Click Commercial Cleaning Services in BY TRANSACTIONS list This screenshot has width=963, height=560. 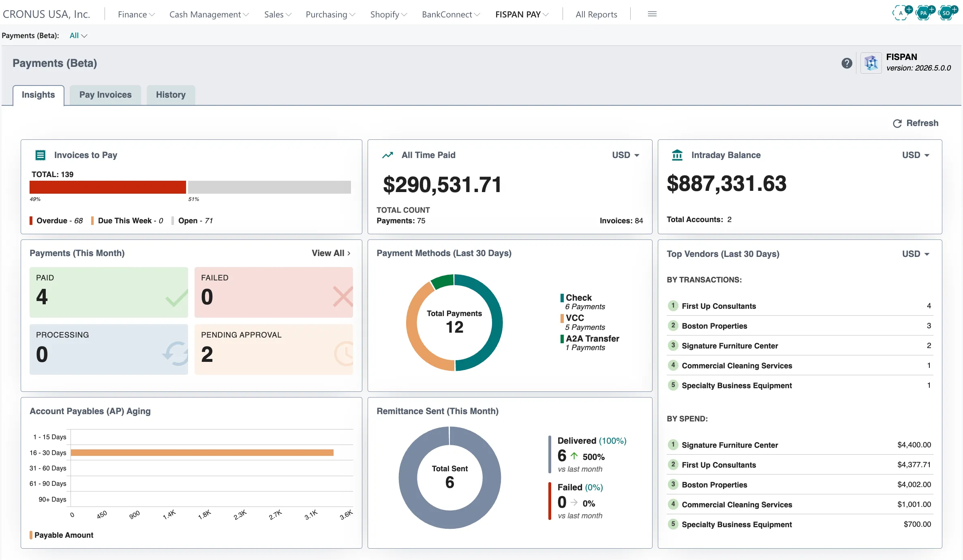pos(737,365)
